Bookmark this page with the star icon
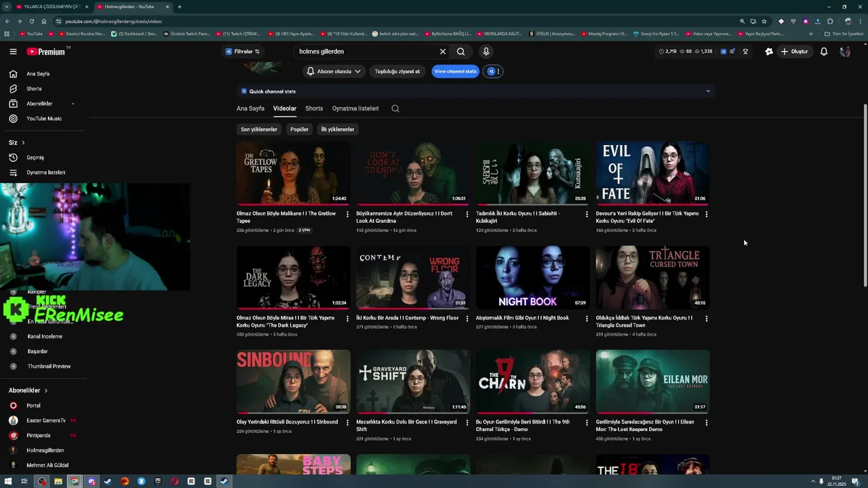 [x=764, y=21]
